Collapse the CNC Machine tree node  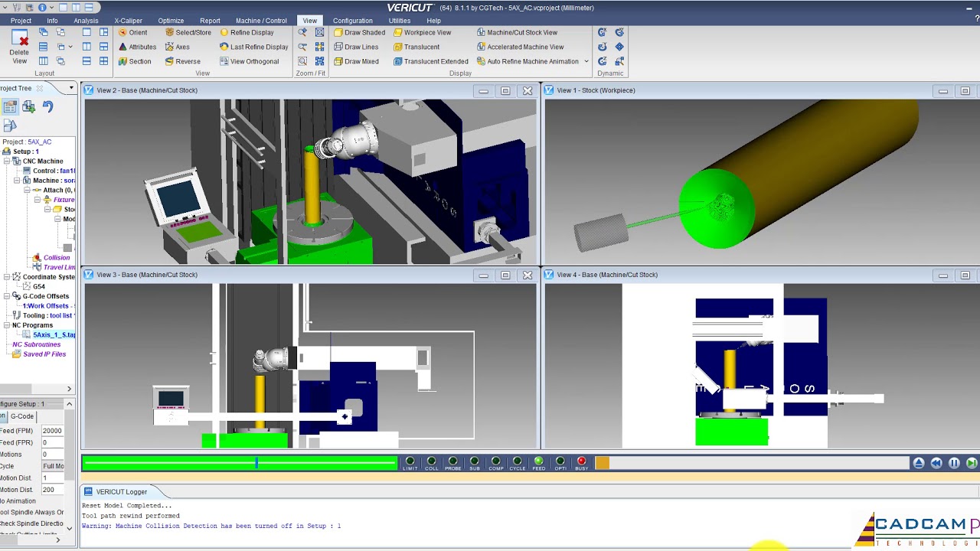pyautogui.click(x=7, y=161)
